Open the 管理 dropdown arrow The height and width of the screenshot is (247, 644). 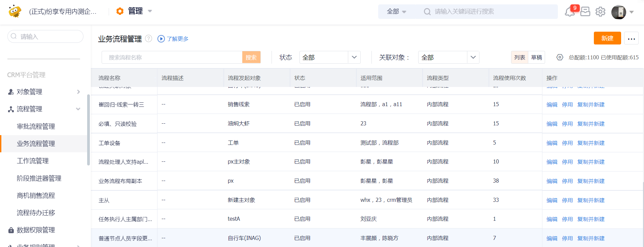[150, 11]
